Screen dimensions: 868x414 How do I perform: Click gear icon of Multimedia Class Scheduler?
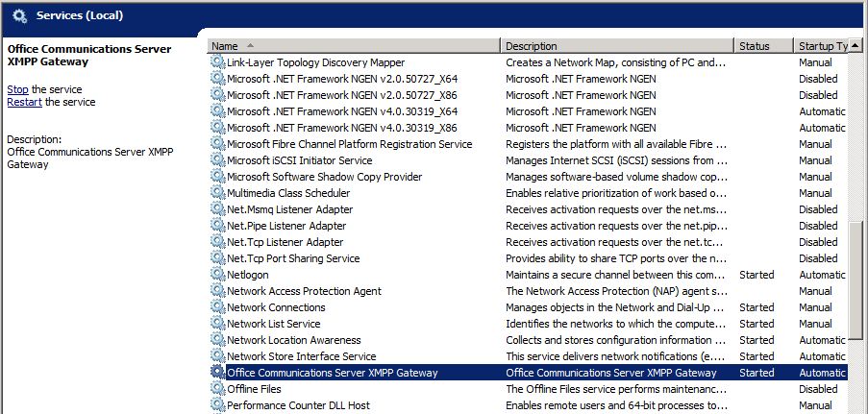click(218, 193)
